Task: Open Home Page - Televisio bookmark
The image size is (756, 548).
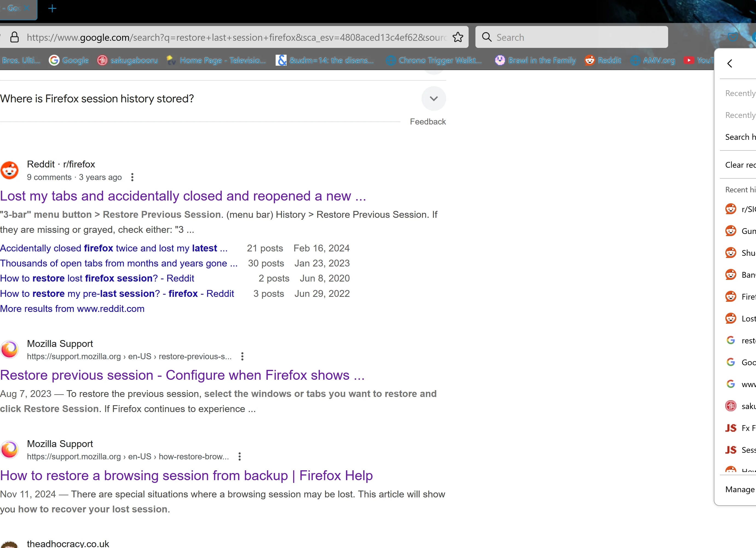Action: 216,60
